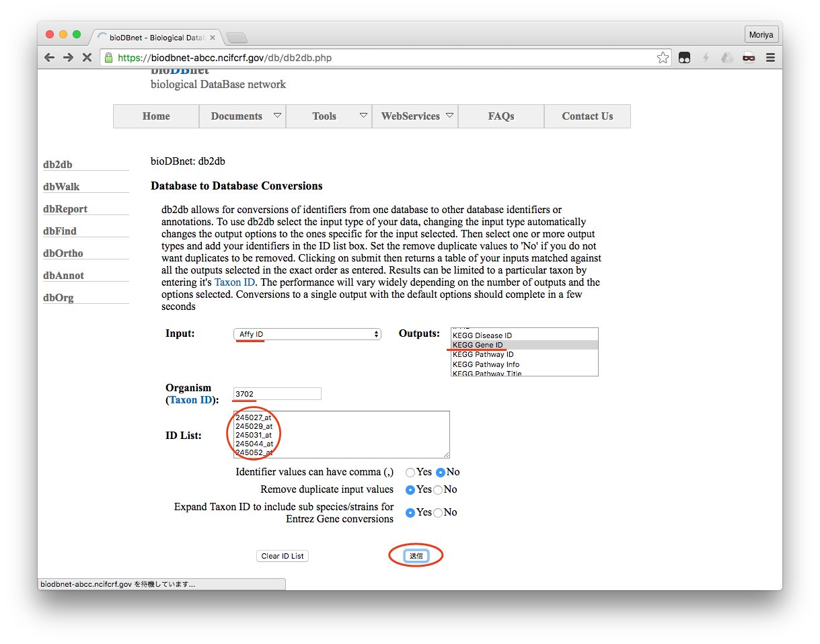
Task: Select No for remove duplicate input values
Action: (438, 490)
